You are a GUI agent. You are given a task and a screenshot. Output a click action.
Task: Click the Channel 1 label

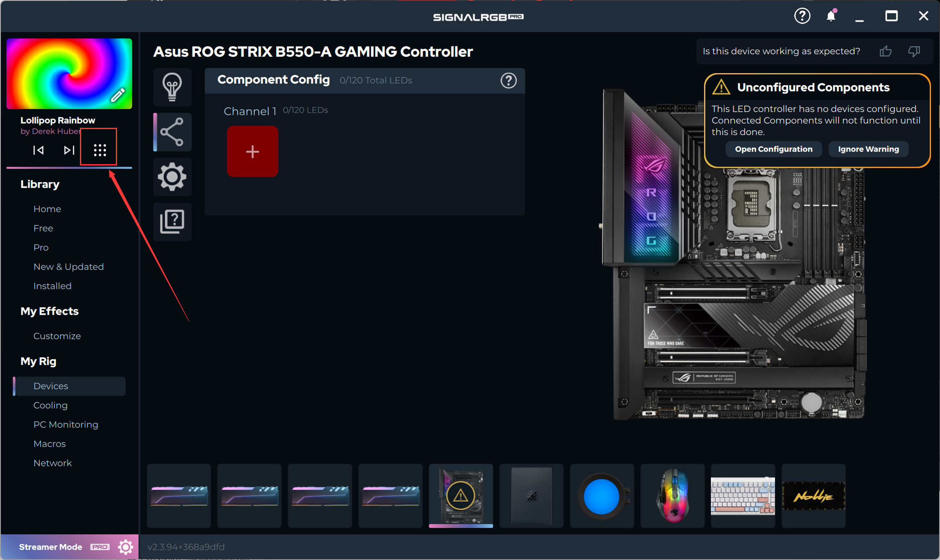(250, 111)
